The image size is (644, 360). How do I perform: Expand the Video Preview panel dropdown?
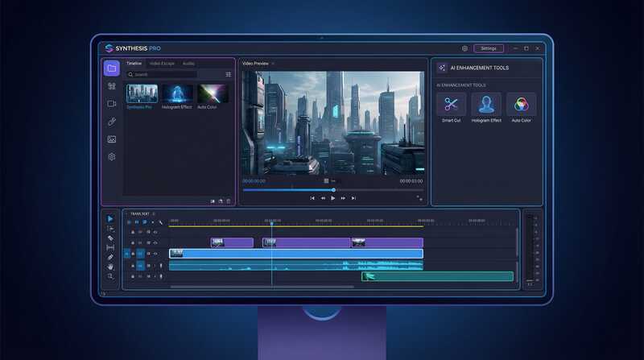tap(273, 63)
